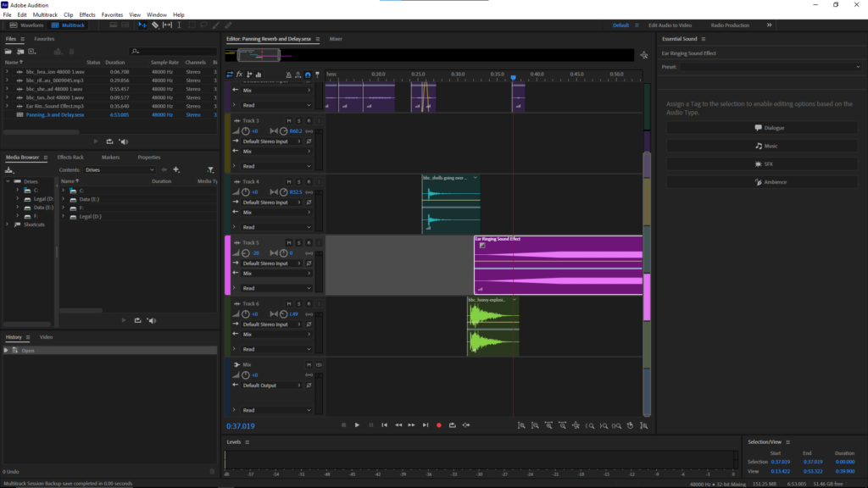Image resolution: width=868 pixels, height=488 pixels.
Task: Toggle snapping magnet icon in the editor
Action: 306,75
